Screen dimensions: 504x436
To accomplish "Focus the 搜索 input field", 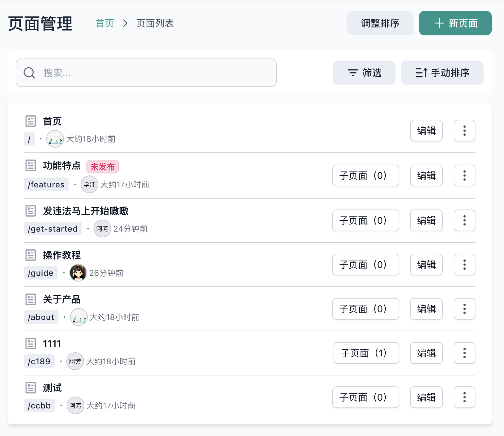I will 146,73.
